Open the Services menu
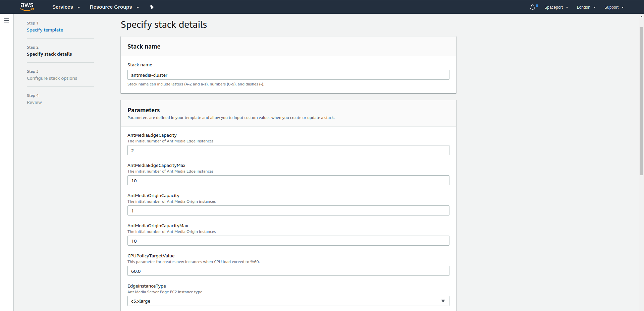644x311 pixels. click(x=66, y=7)
